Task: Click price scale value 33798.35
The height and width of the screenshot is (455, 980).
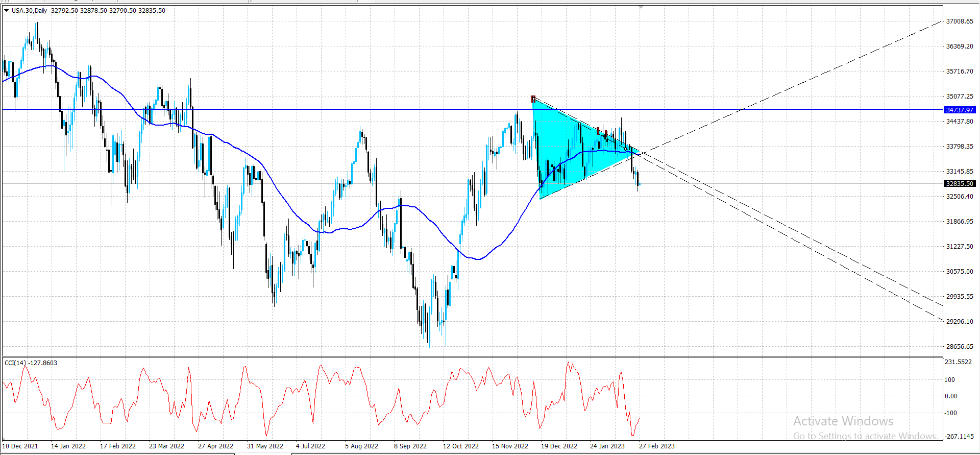Action: [x=960, y=147]
